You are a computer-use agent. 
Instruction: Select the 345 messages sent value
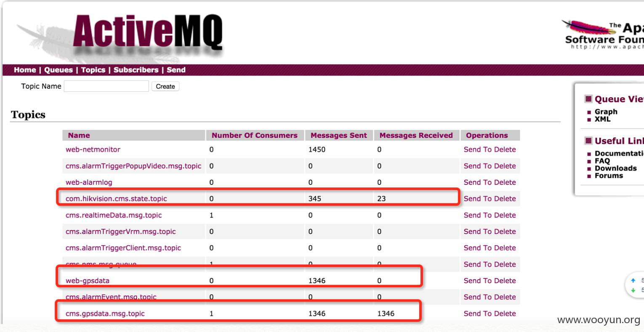click(x=315, y=199)
